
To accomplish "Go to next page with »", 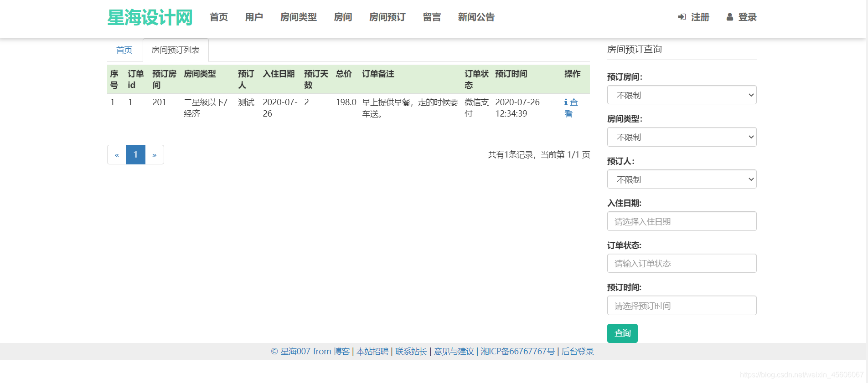I will tap(155, 155).
